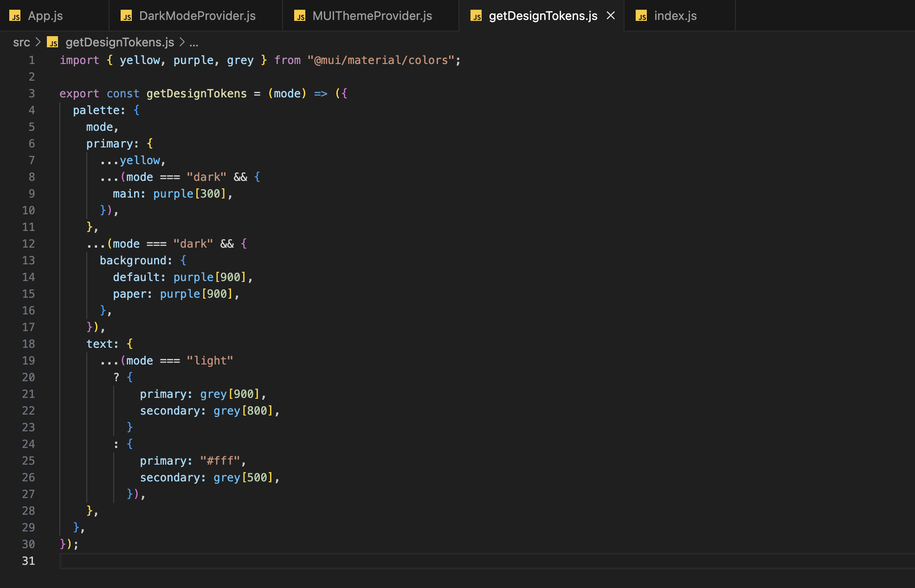Viewport: 915px width, 588px height.
Task: Click JS file icon in breadcrumb
Action: pyautogui.click(x=53, y=43)
